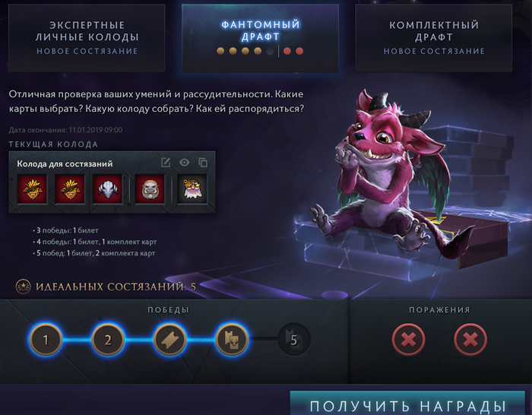The width and height of the screenshot is (532, 415).
Task: Click the Получить награды button
Action: [407, 404]
